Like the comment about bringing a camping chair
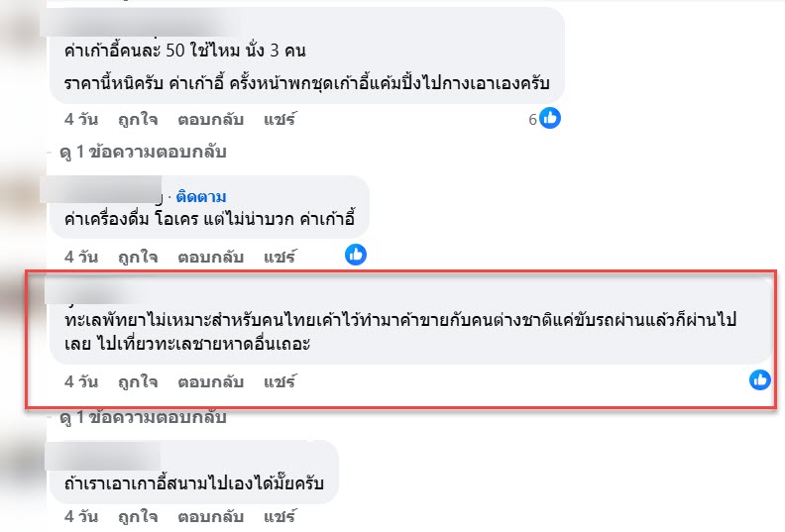The width and height of the screenshot is (785, 532). click(x=138, y=516)
